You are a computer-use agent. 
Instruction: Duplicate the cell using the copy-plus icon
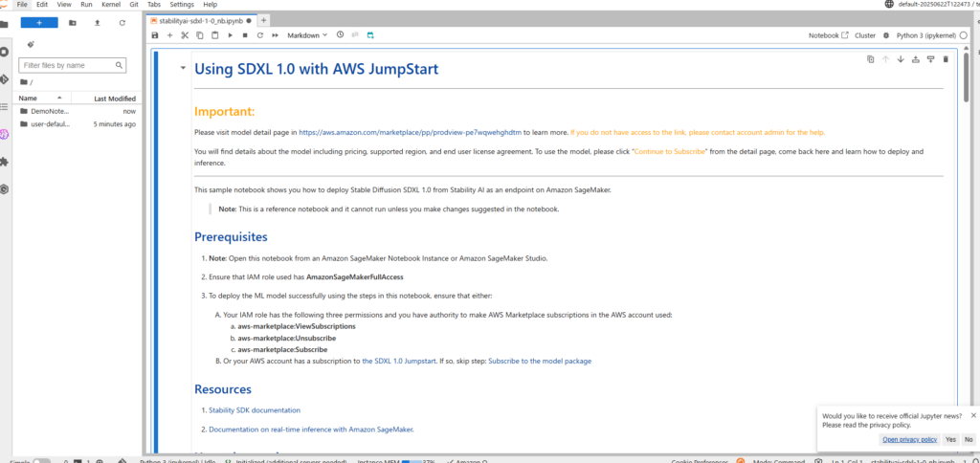click(x=870, y=59)
